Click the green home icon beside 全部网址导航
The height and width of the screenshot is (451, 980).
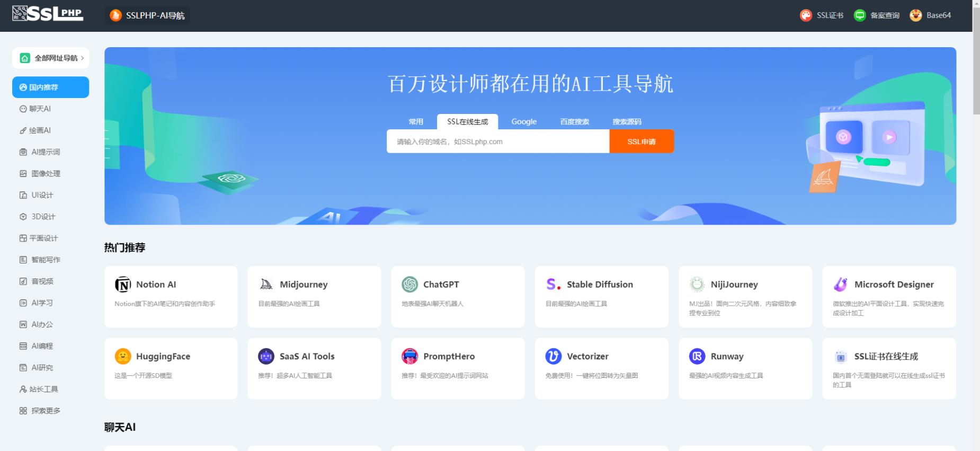pos(25,58)
